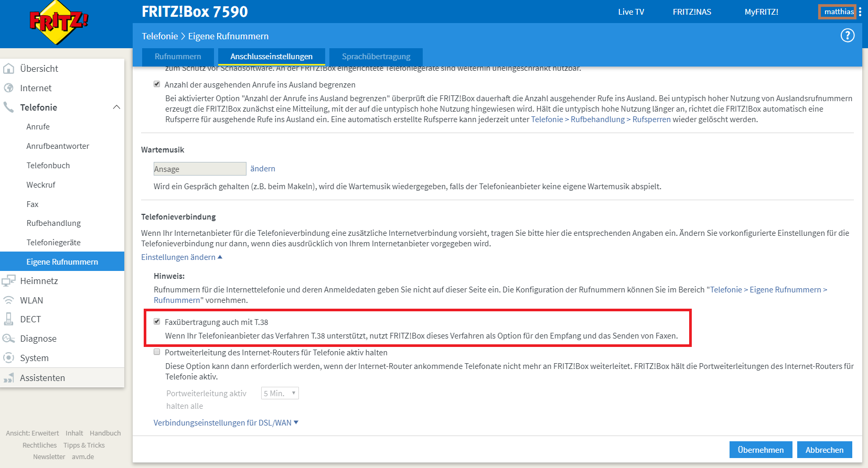This screenshot has width=868, height=468.
Task: Uncheck 'Anzahl der ausgehenden Anrufe ins Ausland begrenzen'
Action: click(157, 84)
